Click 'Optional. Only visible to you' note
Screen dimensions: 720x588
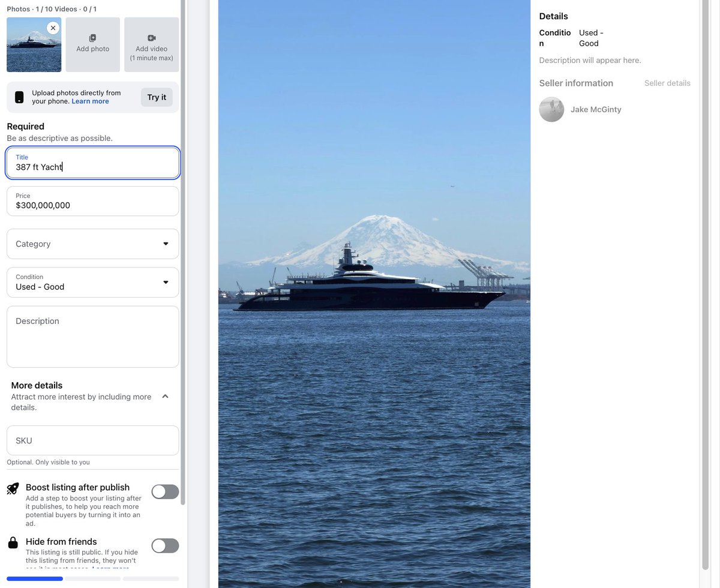48,462
